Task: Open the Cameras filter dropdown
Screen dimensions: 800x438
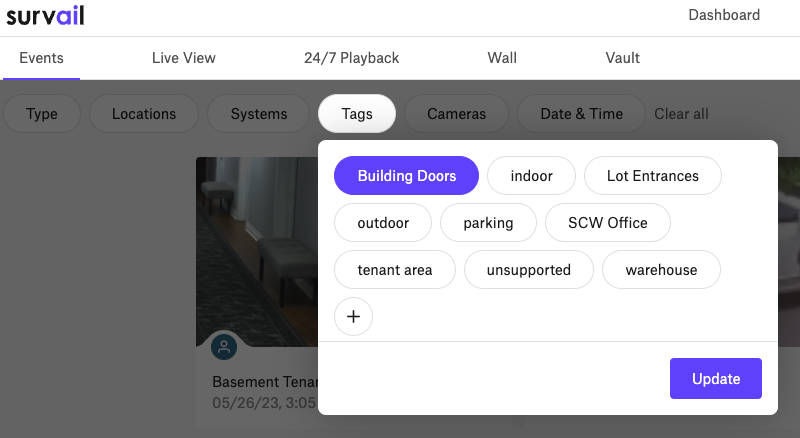Action: point(456,113)
